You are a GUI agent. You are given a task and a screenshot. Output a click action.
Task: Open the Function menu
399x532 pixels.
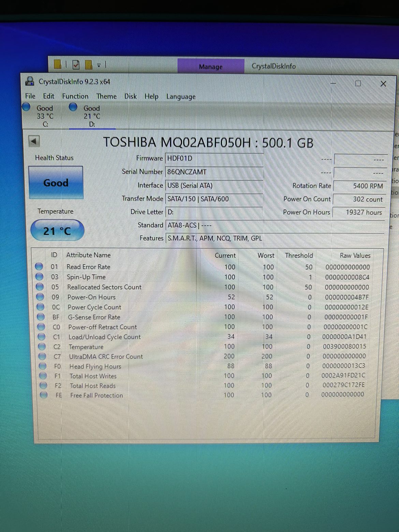[x=75, y=96]
